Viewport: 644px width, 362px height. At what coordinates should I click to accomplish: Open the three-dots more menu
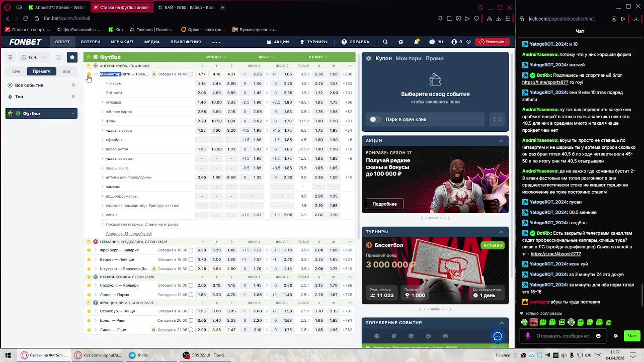216,42
